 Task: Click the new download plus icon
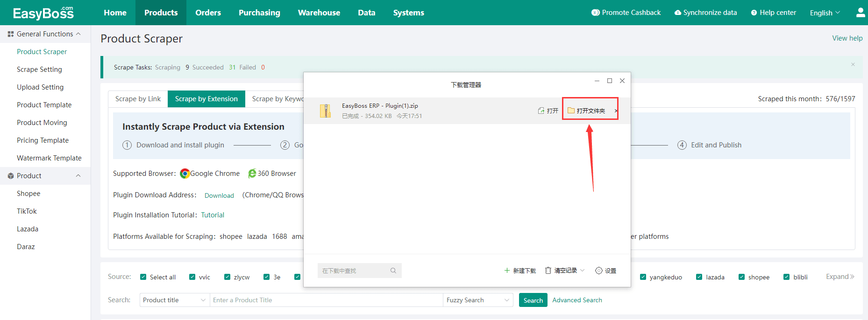click(x=507, y=271)
